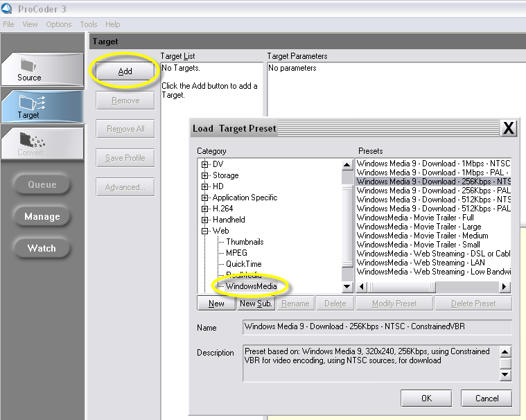Image resolution: width=526 pixels, height=420 pixels.
Task: Open the View menu
Action: point(30,24)
